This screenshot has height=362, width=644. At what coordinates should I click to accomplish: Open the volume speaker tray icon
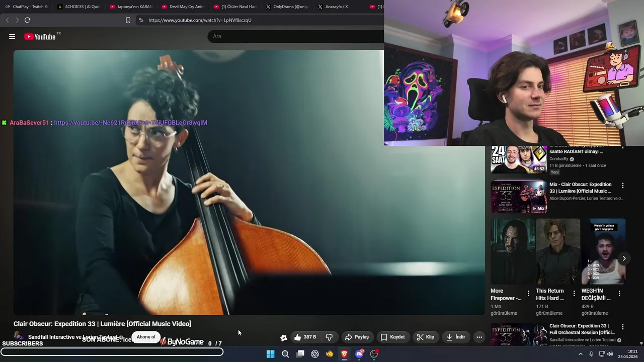pyautogui.click(x=610, y=354)
